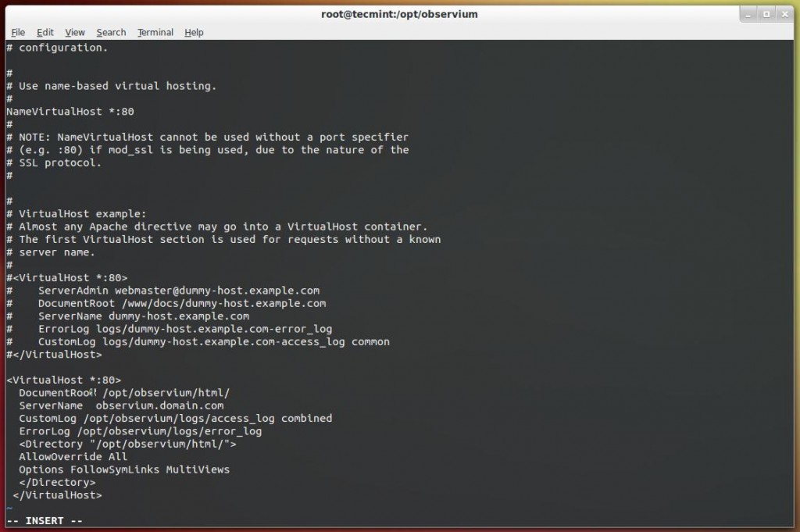Open the Search menu
Viewport: 800px width, 532px height.
[110, 32]
